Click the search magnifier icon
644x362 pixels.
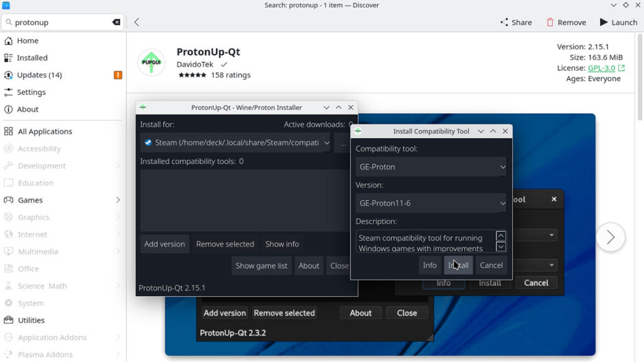pyautogui.click(x=9, y=22)
